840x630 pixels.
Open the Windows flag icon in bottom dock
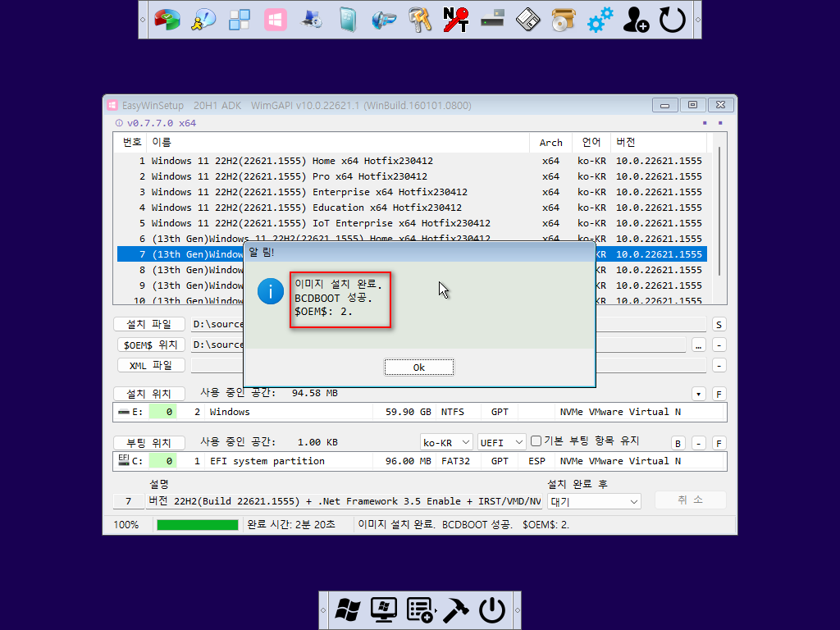coord(348,610)
